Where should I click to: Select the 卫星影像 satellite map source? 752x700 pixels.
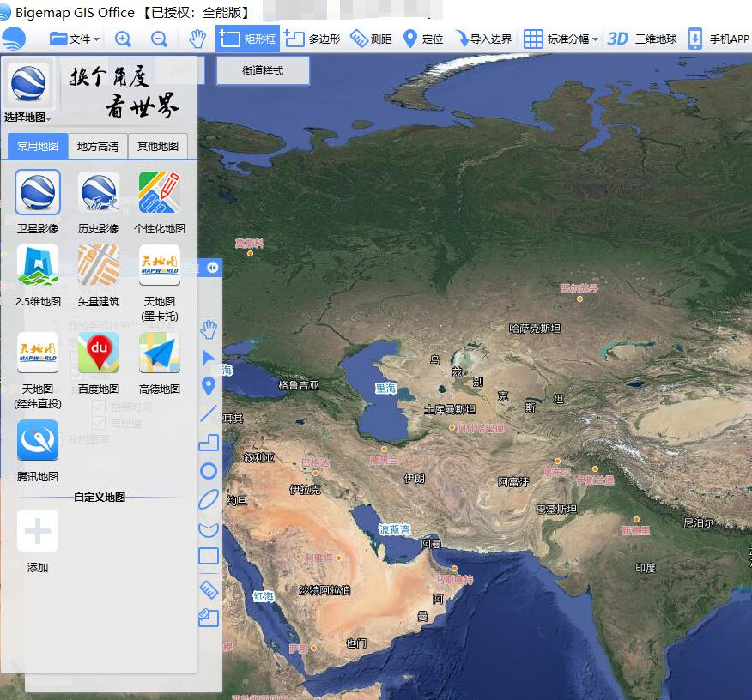tap(38, 192)
